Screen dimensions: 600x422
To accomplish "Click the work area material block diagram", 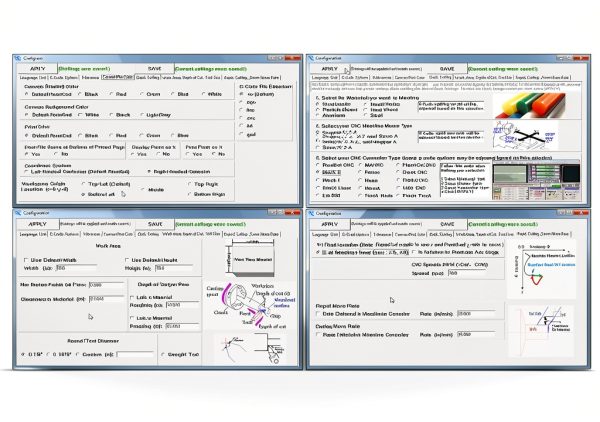I will 250,259.
